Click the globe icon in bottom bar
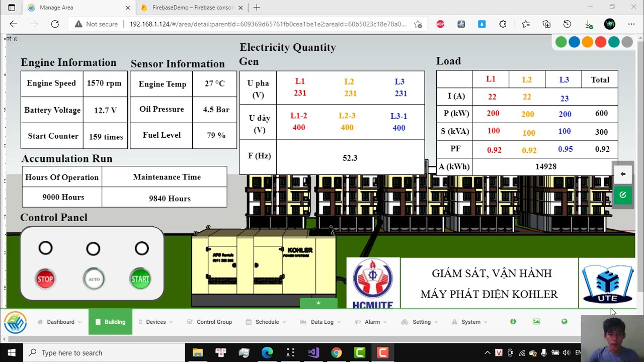 click(x=564, y=322)
